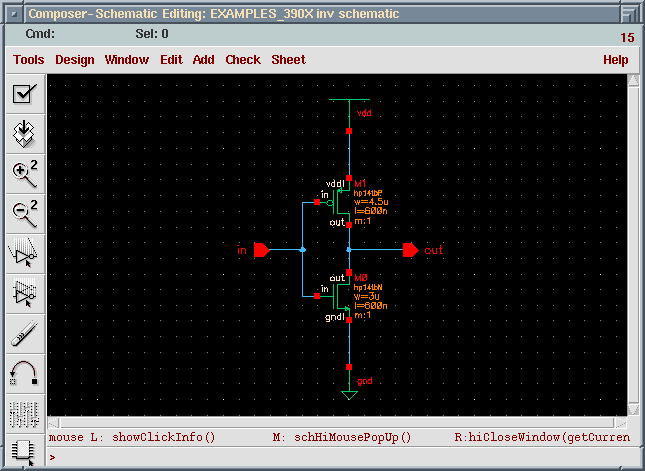Click the Check and Save icon
The image size is (645, 471).
click(x=25, y=94)
